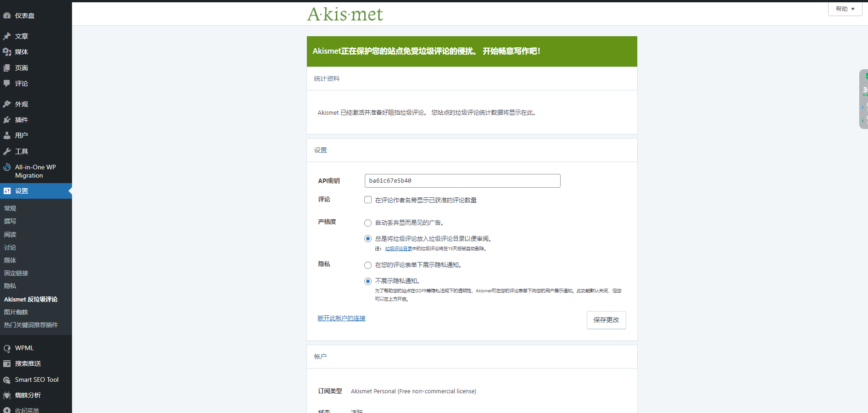Open Akismet 反垃圾评论 submenu item
This screenshot has width=868, height=413.
tap(31, 299)
